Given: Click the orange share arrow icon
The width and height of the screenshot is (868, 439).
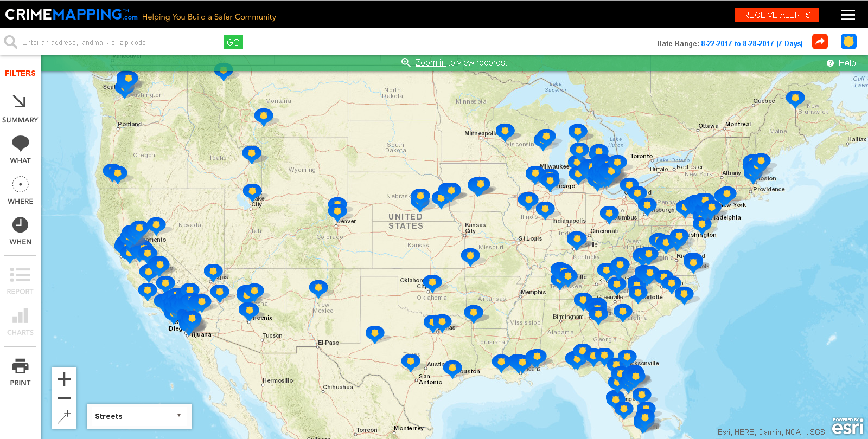Looking at the screenshot, I should (820, 41).
